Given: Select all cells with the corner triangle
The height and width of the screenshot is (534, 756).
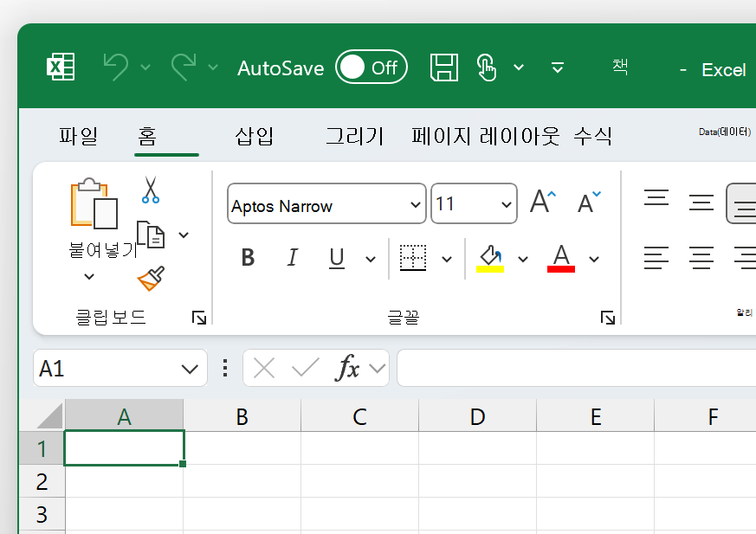Looking at the screenshot, I should (50, 416).
